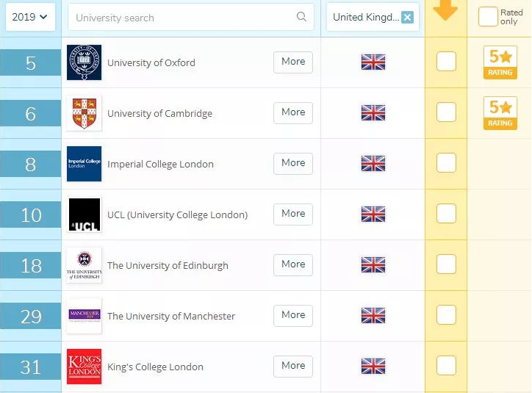Viewport: 532px width, 393px height.
Task: Click the King's College London red logo
Action: tap(85, 367)
